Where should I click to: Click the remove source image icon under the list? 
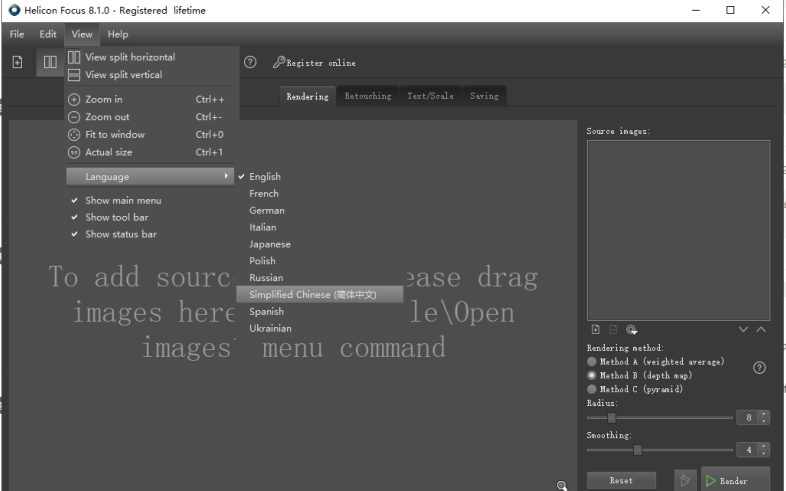[613, 329]
